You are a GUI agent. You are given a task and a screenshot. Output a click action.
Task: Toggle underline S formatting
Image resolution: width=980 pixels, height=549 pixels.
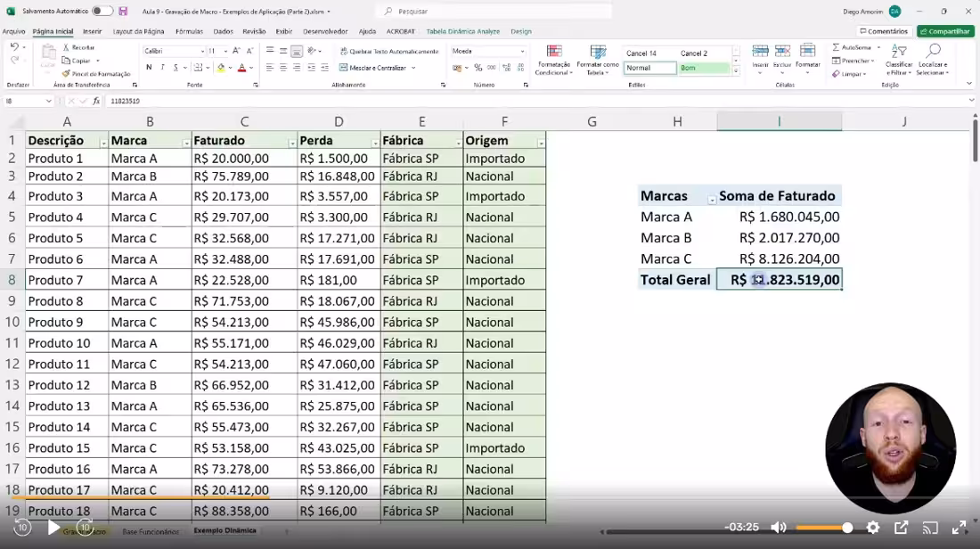[176, 68]
